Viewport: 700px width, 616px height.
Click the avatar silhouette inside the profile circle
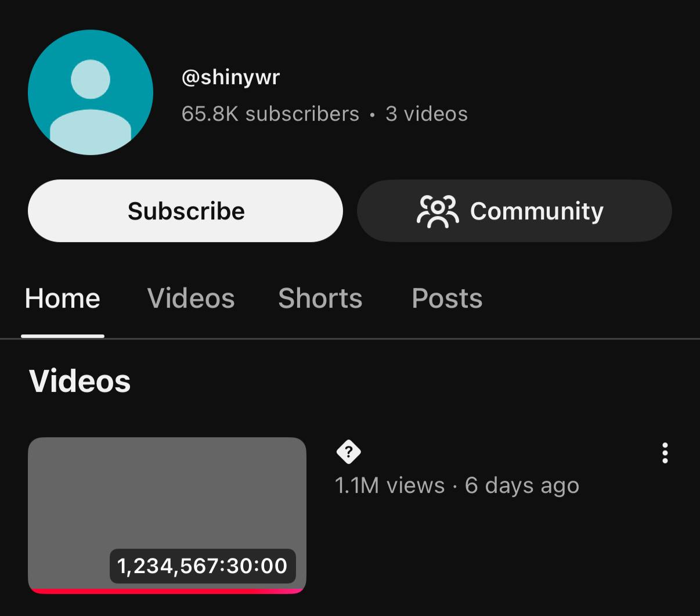tap(90, 96)
